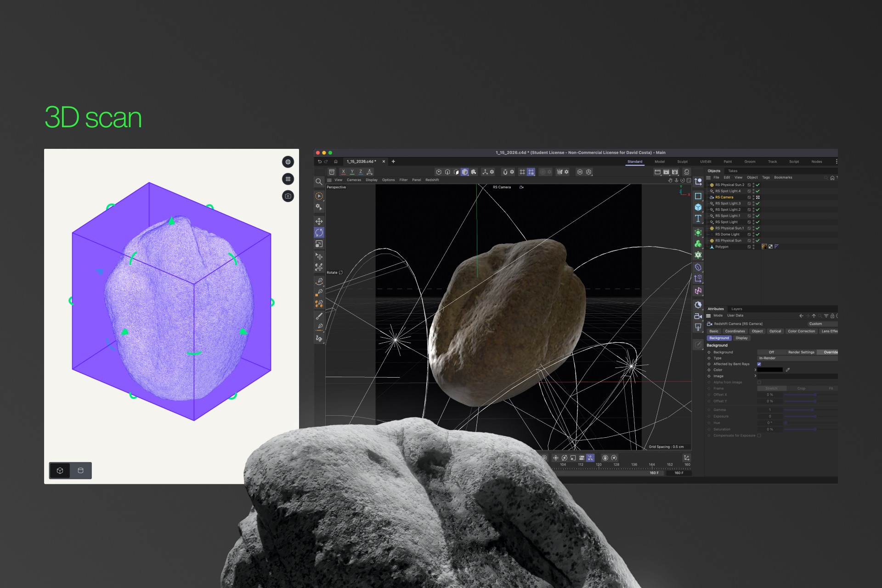The height and width of the screenshot is (588, 882).
Task: Open the Attributes manager hamburger menu
Action: pos(708,316)
